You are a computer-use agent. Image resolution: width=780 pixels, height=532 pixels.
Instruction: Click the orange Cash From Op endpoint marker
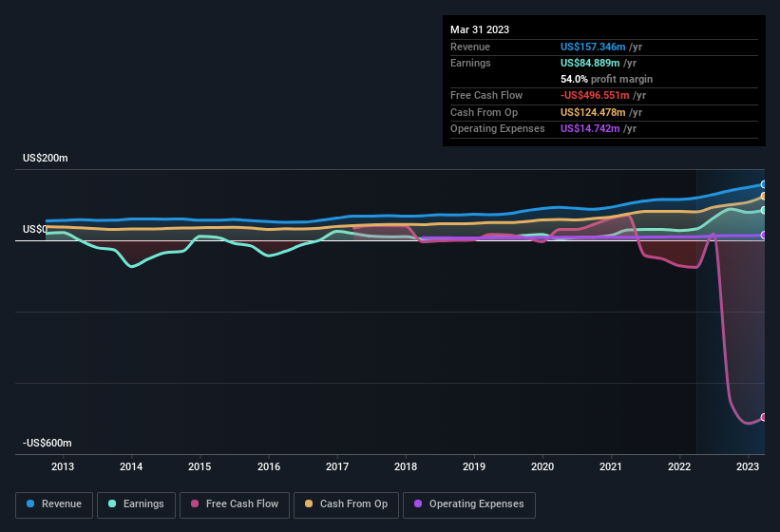764,197
